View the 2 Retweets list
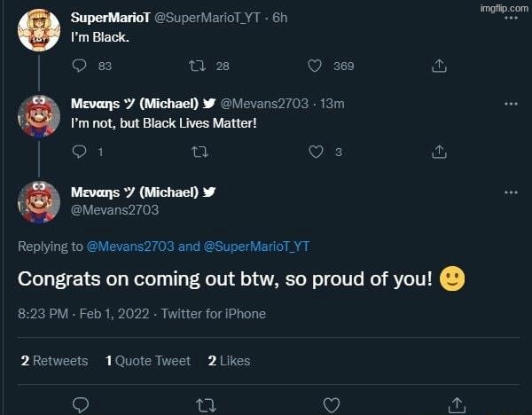Viewport: 532px width, 415px height. (x=54, y=360)
